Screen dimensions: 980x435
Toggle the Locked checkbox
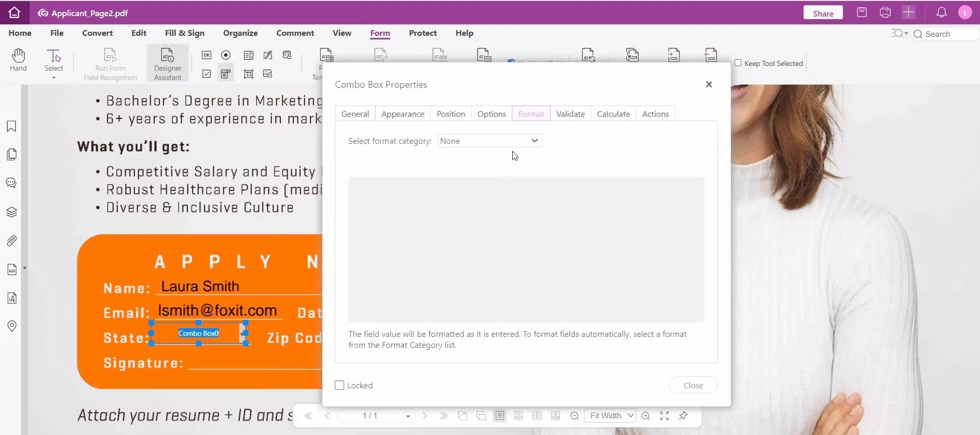tap(339, 385)
